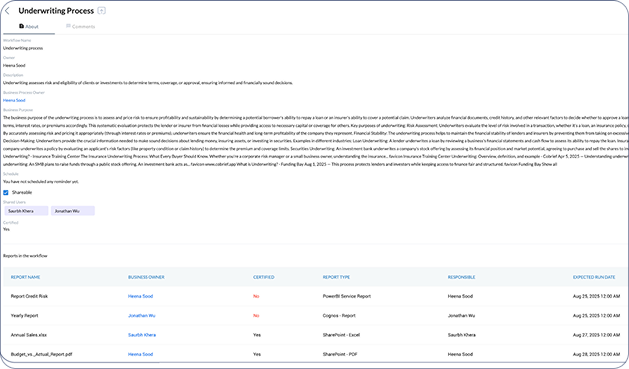Click the SharePoint - Excel type cell
Viewport: 629px width, 369px height.
[341, 335]
